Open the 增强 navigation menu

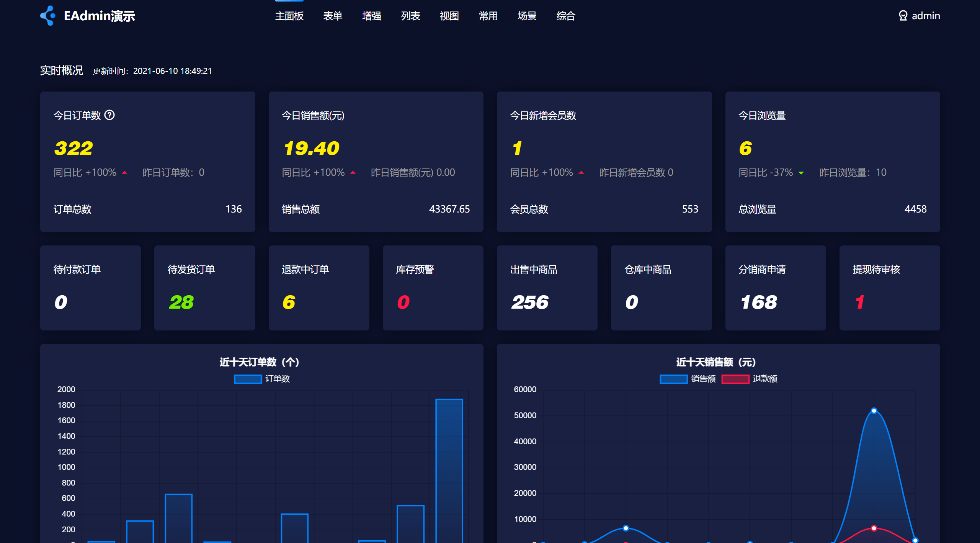tap(372, 16)
